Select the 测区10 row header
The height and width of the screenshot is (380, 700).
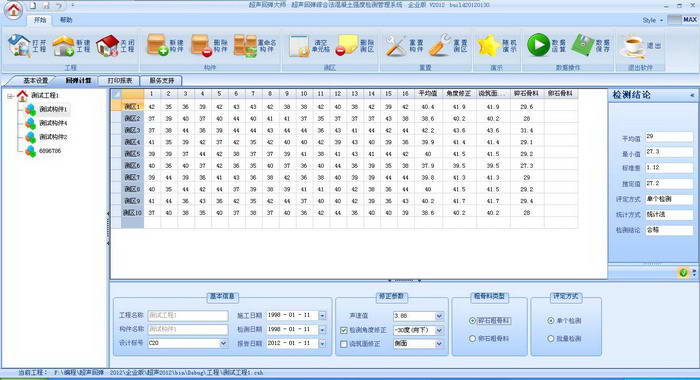(x=132, y=213)
